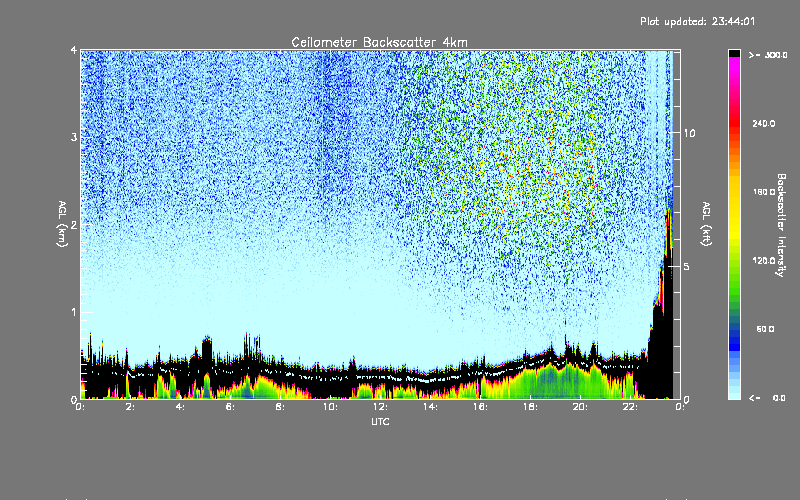Click the '22:' tick on the UTC axis

(x=631, y=407)
